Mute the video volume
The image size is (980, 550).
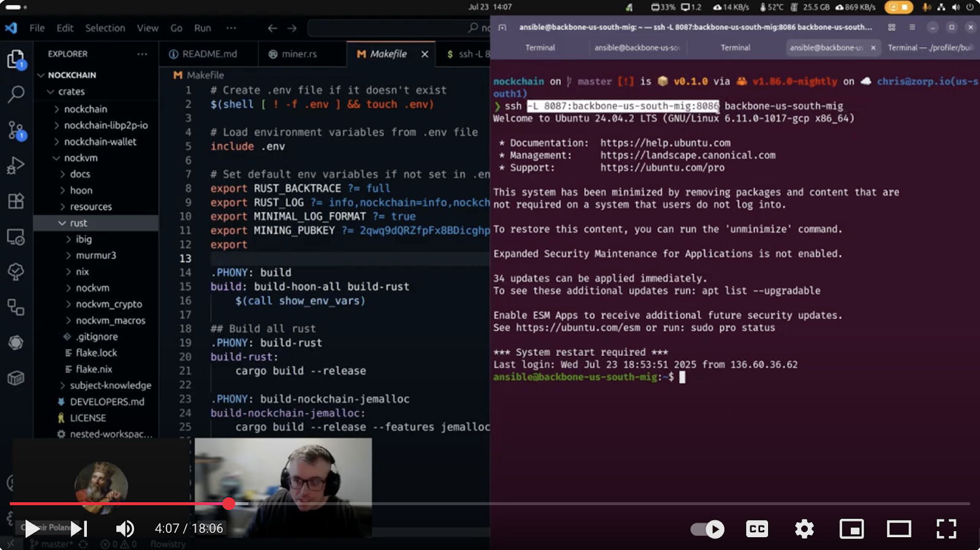(125, 529)
